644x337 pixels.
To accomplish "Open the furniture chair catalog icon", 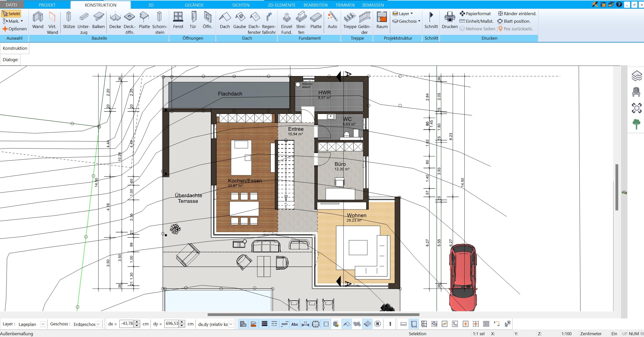I will click(x=636, y=92).
